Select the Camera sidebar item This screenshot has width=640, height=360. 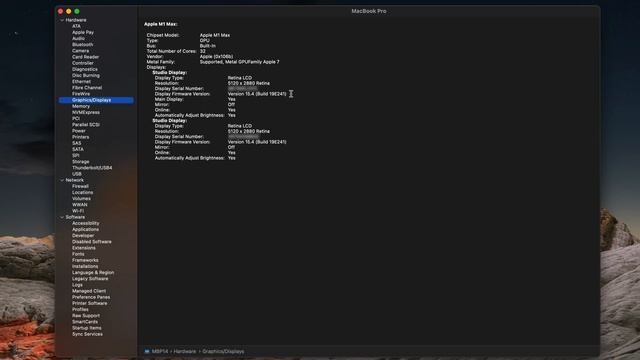tap(80, 51)
